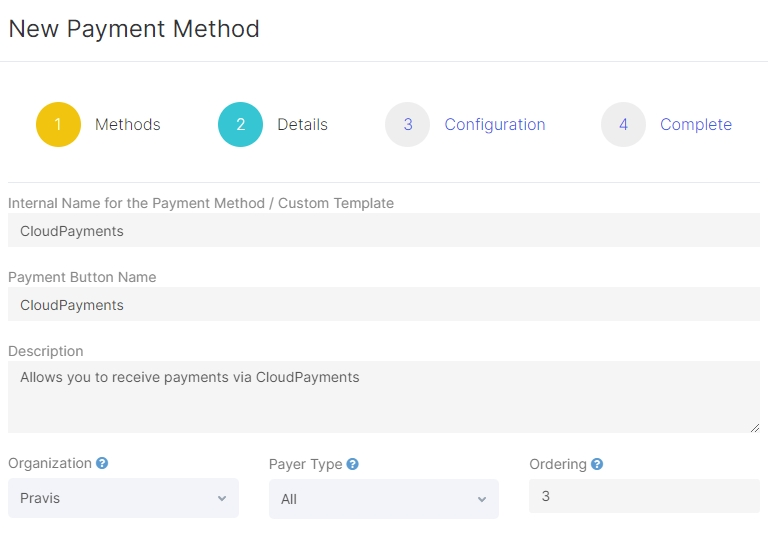Jump to the Complete step link
768x533 pixels.
click(x=696, y=125)
